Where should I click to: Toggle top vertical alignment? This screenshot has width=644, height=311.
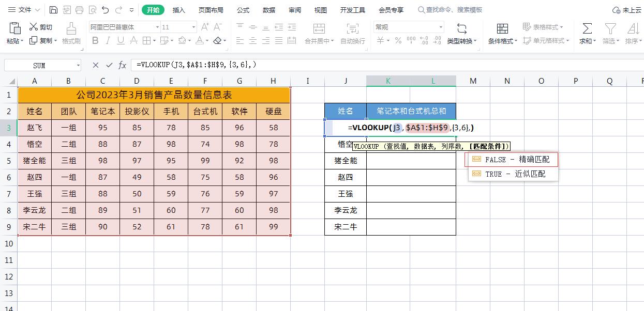tap(240, 27)
